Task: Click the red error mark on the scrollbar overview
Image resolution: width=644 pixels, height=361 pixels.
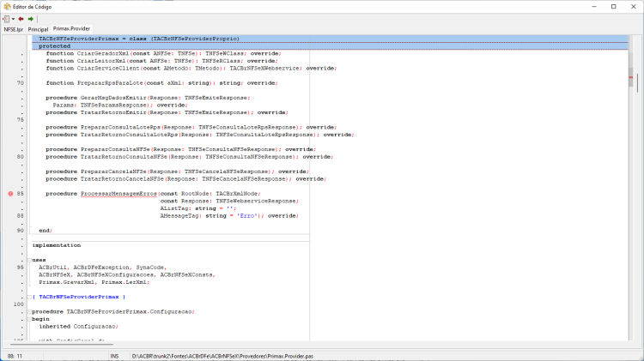Action: (x=631, y=77)
